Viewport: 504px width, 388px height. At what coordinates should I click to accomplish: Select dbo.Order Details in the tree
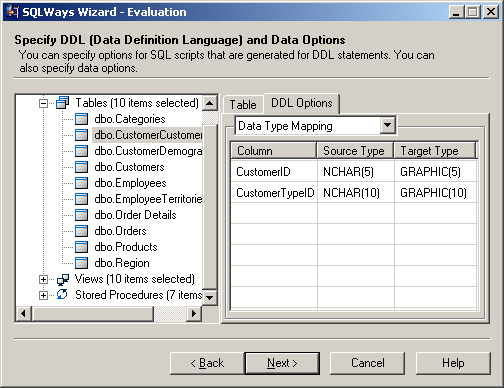135,215
